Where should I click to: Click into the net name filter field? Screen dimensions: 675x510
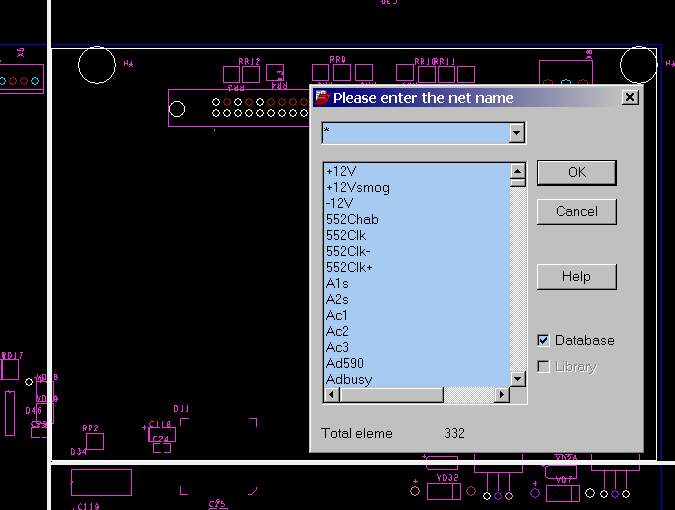click(x=415, y=133)
